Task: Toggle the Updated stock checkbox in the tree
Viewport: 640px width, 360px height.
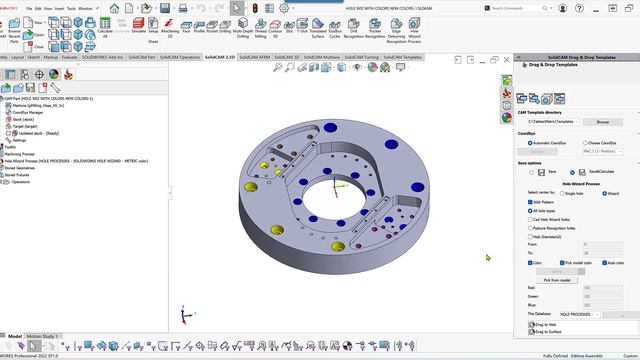Action: point(8,133)
